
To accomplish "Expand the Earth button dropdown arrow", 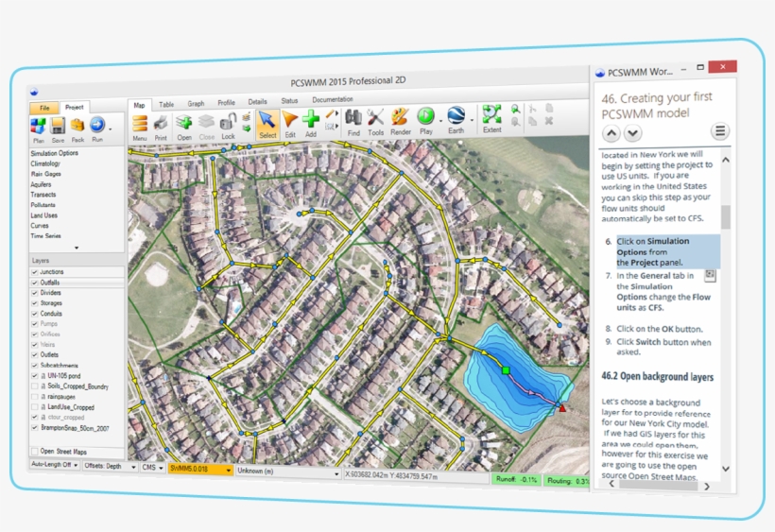I will pos(472,120).
